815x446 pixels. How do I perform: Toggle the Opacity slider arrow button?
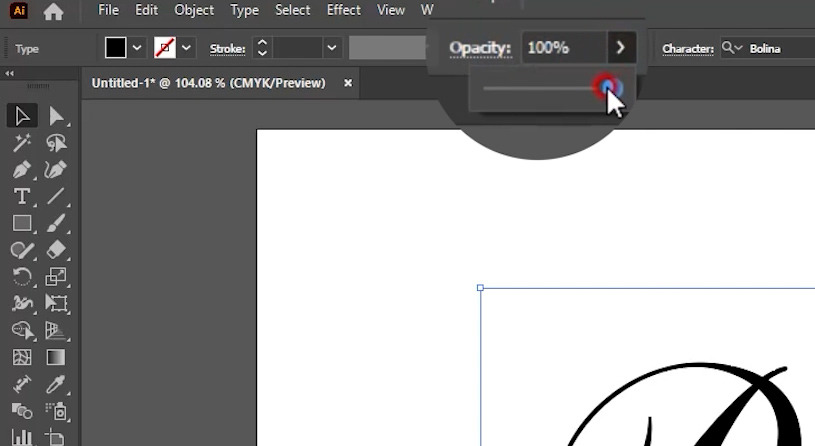(x=621, y=48)
